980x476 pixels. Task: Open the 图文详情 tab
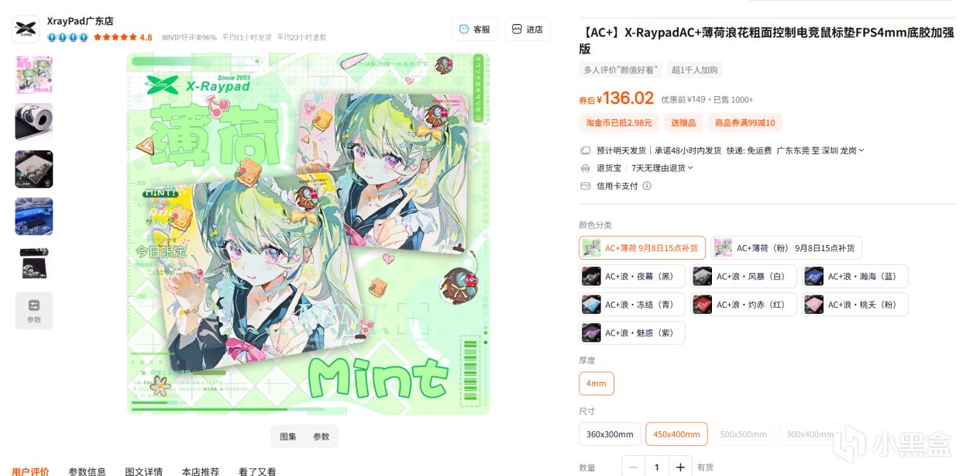[x=144, y=471]
